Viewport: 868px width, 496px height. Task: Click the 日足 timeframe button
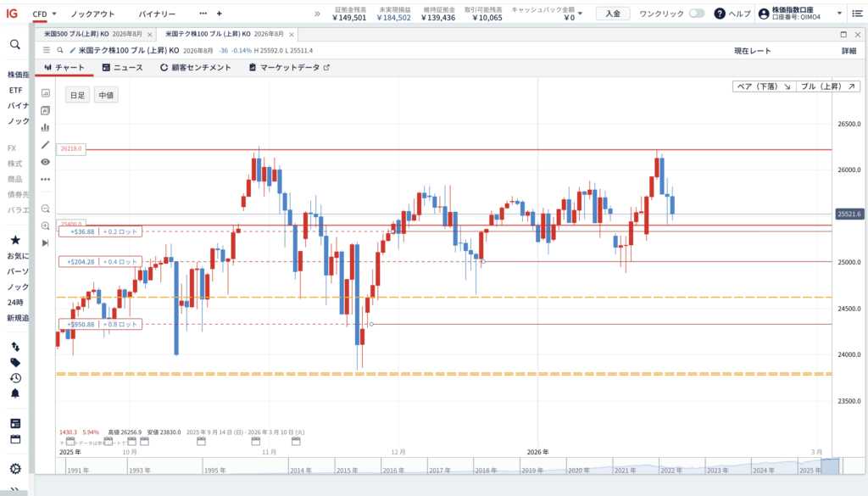77,95
